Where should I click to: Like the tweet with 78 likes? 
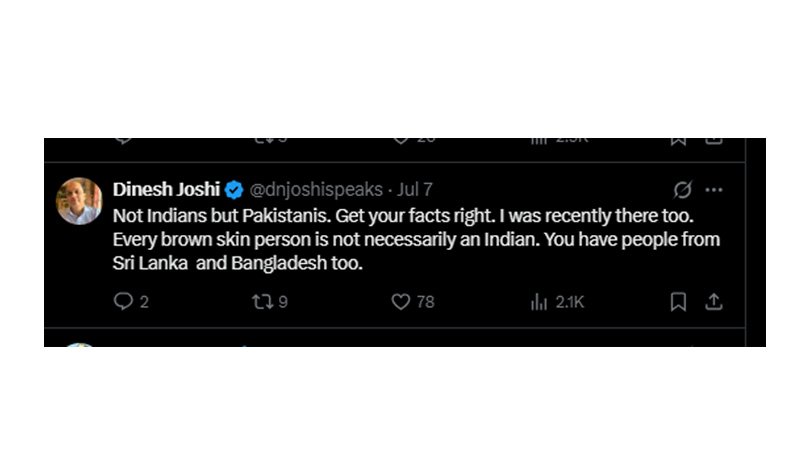(400, 301)
